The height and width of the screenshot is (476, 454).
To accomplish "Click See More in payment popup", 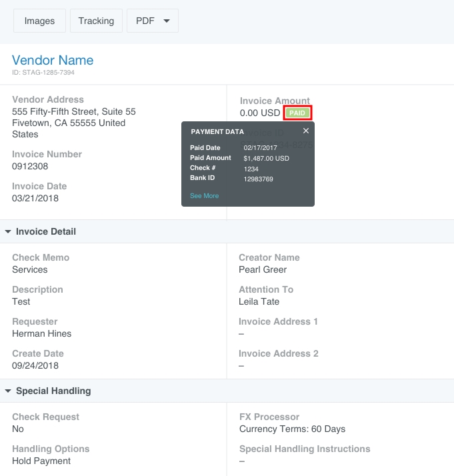I will [204, 196].
